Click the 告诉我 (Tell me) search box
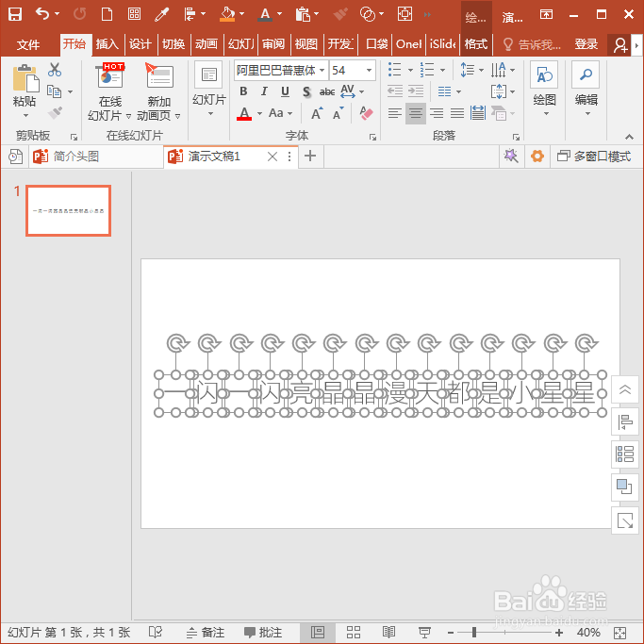The width and height of the screenshot is (644, 644). [x=532, y=44]
